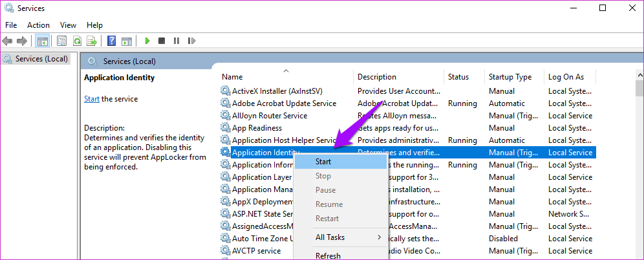Image resolution: width=644 pixels, height=260 pixels.
Task: Select the AVCTP service row
Action: pos(256,250)
